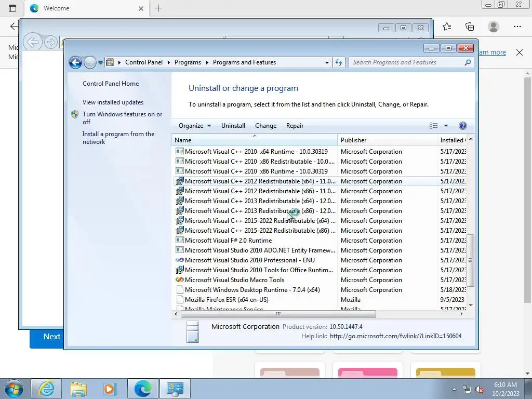
Task: Click the change view icon
Action: [434, 126]
